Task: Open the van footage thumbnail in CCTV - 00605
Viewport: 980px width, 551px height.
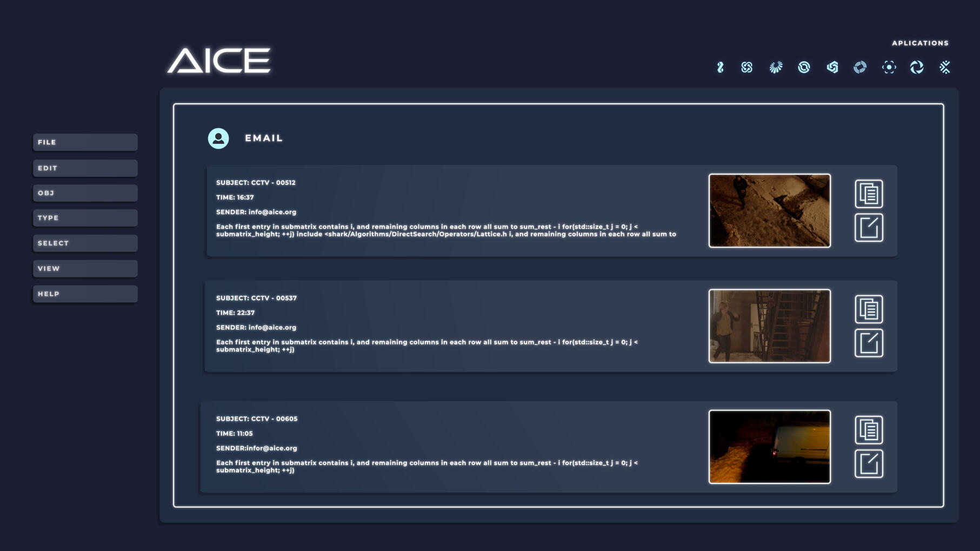Action: [x=769, y=446]
